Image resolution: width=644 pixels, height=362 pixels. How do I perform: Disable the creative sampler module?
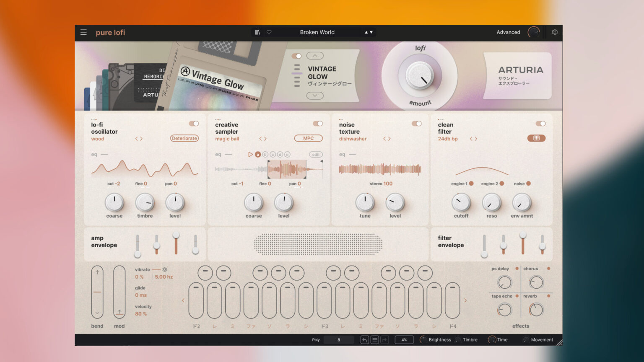tap(318, 123)
